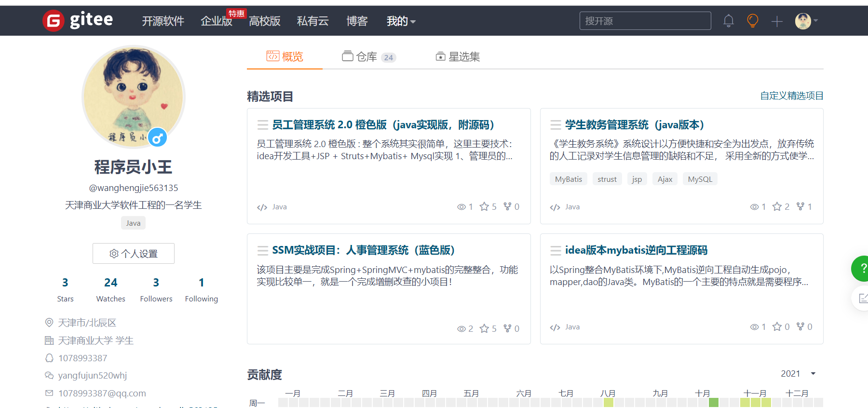This screenshot has width=868, height=408.
Task: Click watch eye icon on 员工管理系统 card
Action: (461, 207)
